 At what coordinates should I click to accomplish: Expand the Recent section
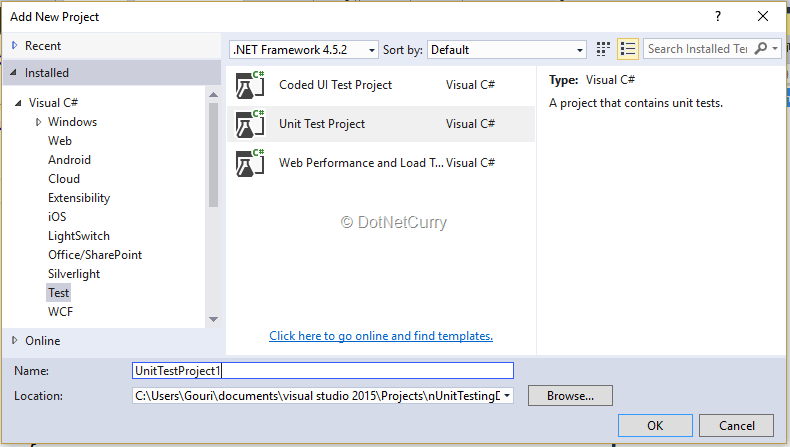pos(14,45)
